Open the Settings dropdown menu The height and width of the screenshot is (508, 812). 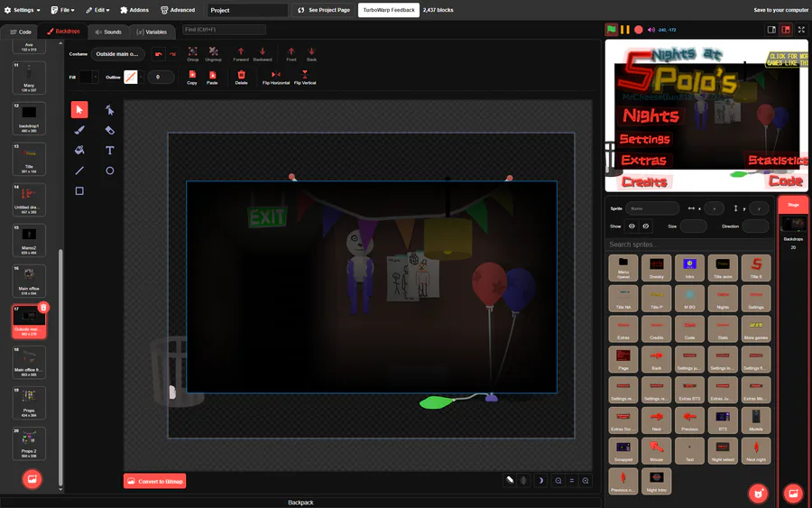(22, 10)
